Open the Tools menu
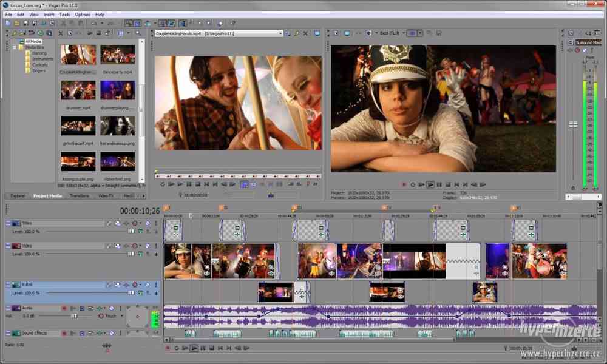Viewport: 607px width, 364px height. point(64,14)
